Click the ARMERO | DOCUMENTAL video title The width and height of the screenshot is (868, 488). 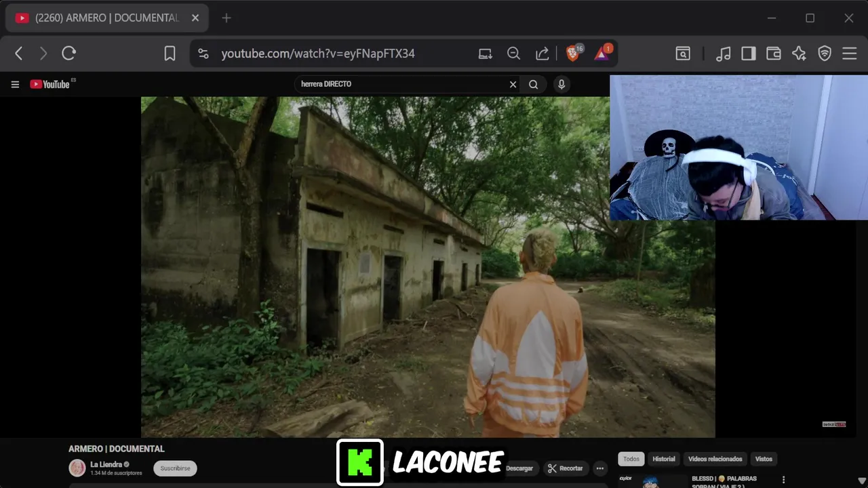[117, 449]
